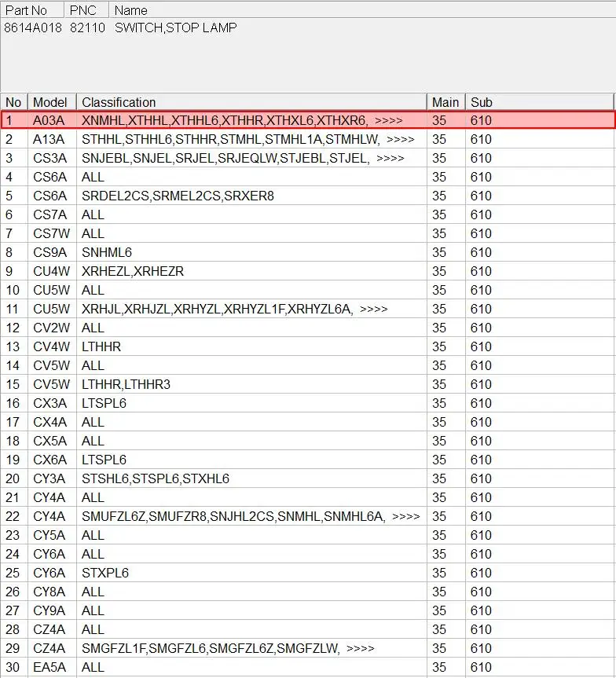
Task: Select model CV2W in row 12
Action: 51,328
